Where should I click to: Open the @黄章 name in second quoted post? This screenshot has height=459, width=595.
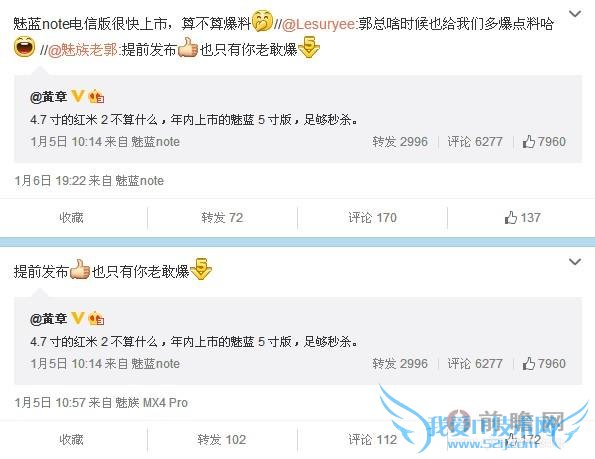coord(49,319)
